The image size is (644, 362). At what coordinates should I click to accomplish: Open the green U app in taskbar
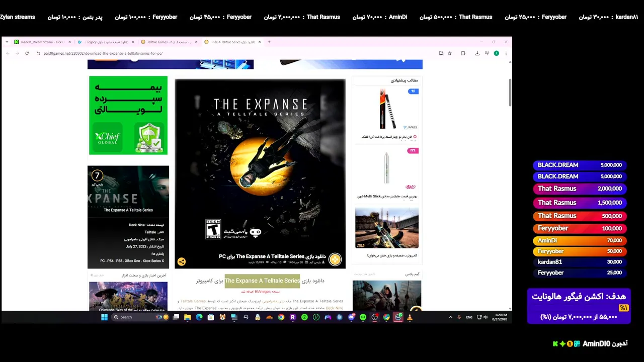[316, 317]
